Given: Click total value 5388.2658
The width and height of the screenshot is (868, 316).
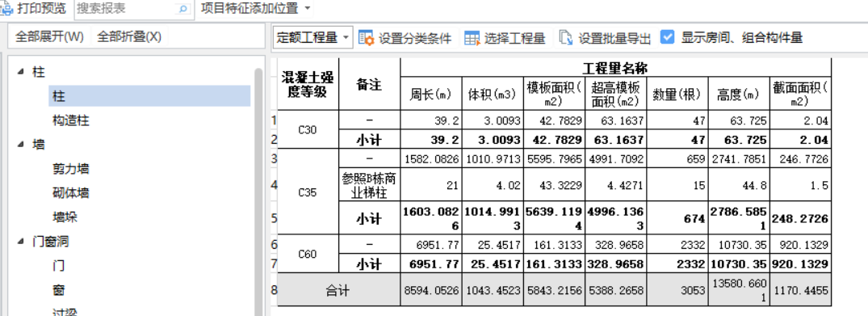Looking at the screenshot, I should [615, 289].
